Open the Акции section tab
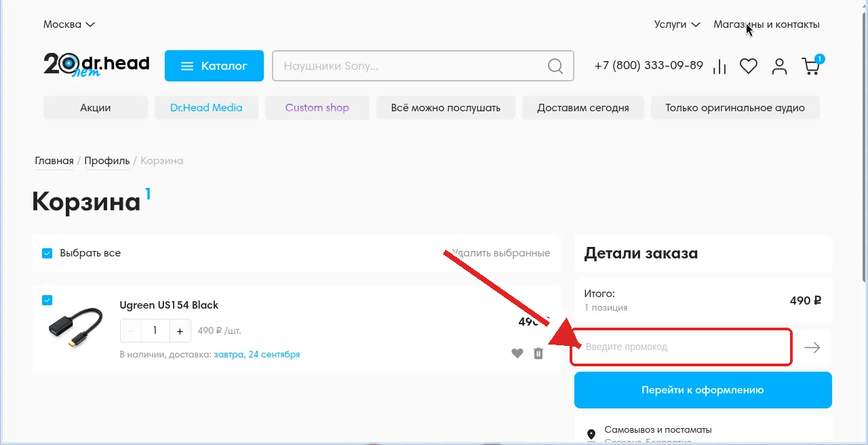 [x=96, y=107]
